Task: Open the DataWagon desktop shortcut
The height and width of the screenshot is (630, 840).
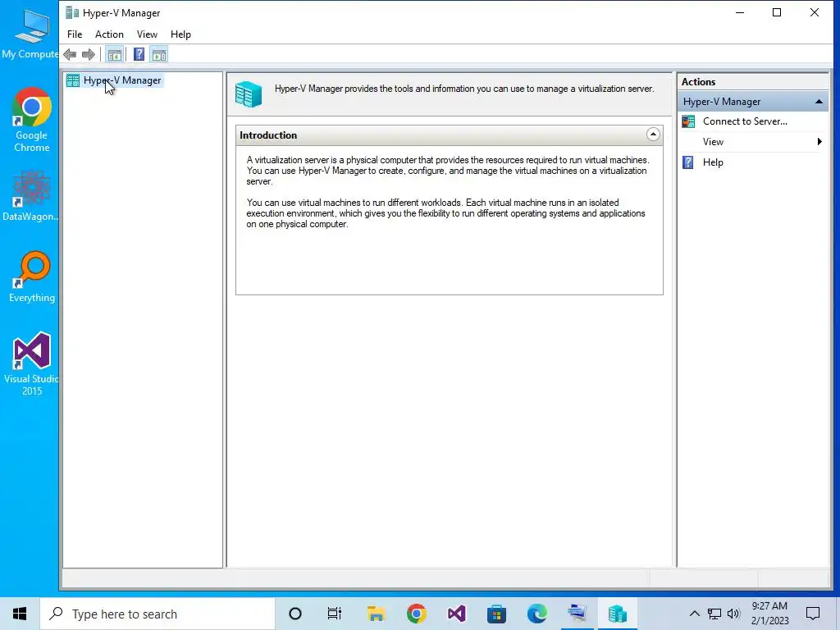Action: (30, 196)
